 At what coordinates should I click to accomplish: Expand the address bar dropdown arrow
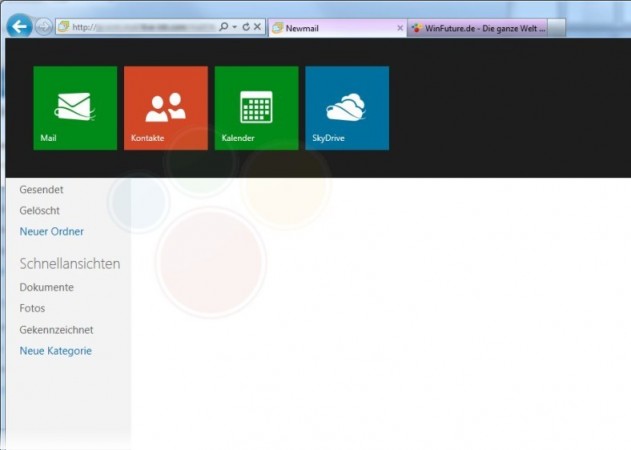tap(234, 28)
